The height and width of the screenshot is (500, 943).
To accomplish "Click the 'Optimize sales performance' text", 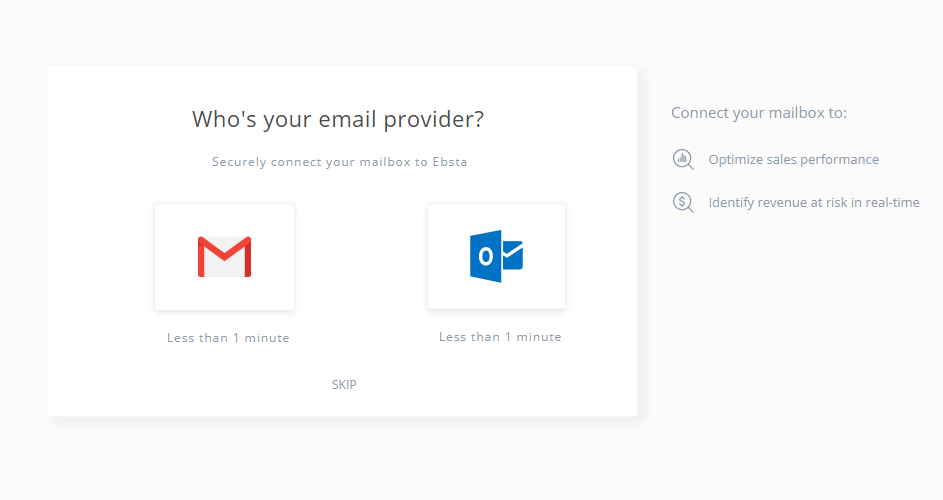I will [x=793, y=159].
